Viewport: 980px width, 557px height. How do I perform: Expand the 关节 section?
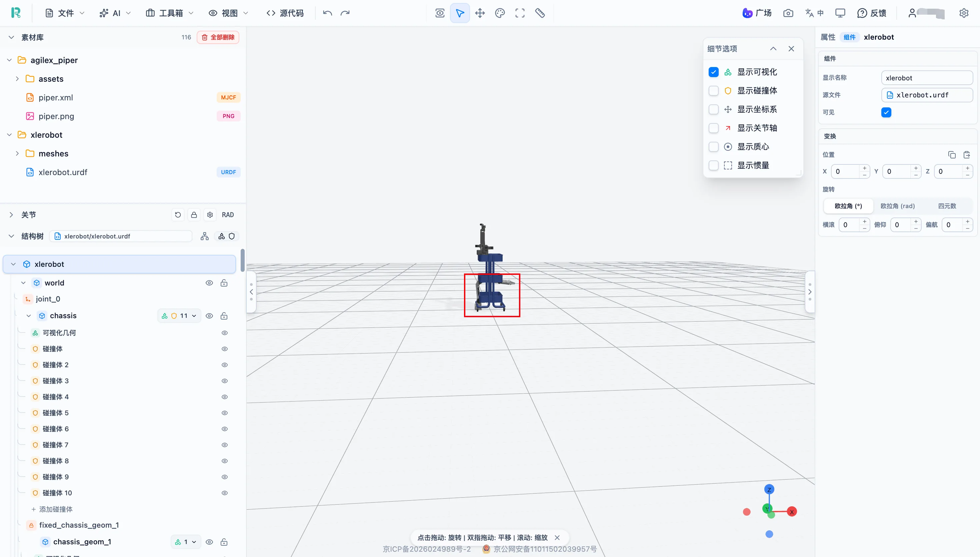coord(11,215)
